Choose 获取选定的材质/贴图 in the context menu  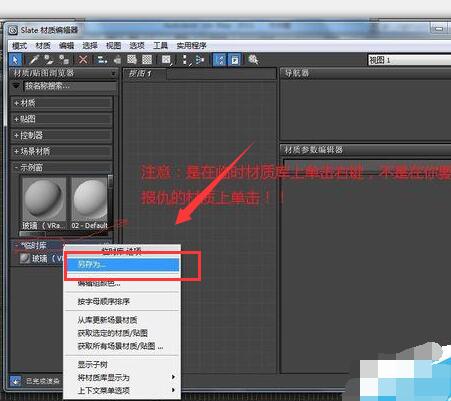click(123, 333)
